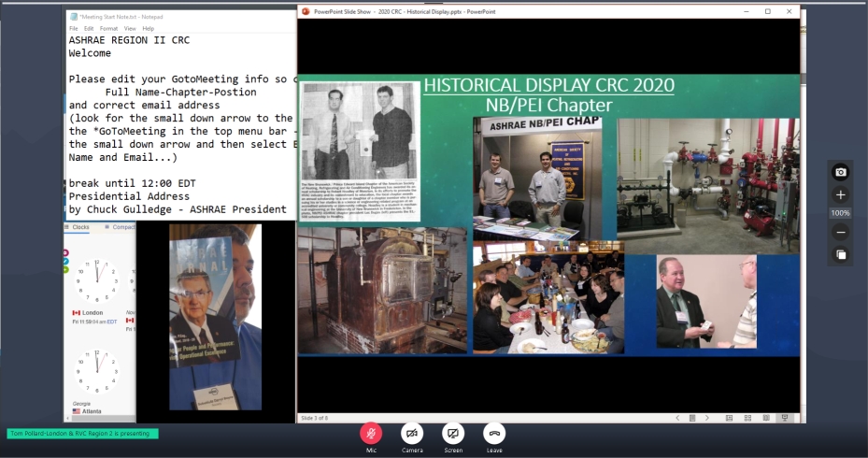Click the Atlanta city label

pyautogui.click(x=92, y=411)
